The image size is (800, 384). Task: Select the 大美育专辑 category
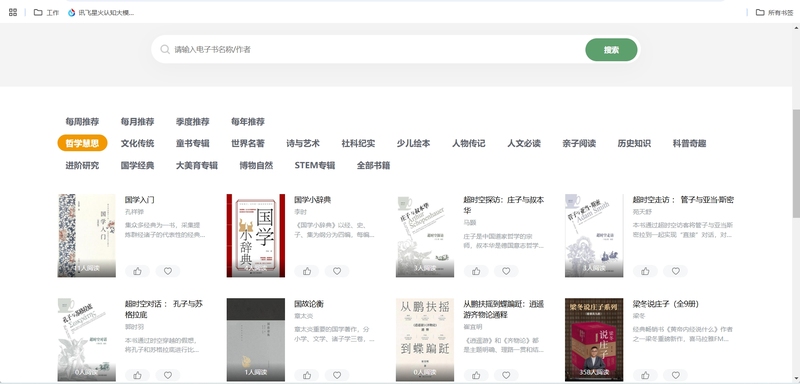pyautogui.click(x=197, y=165)
